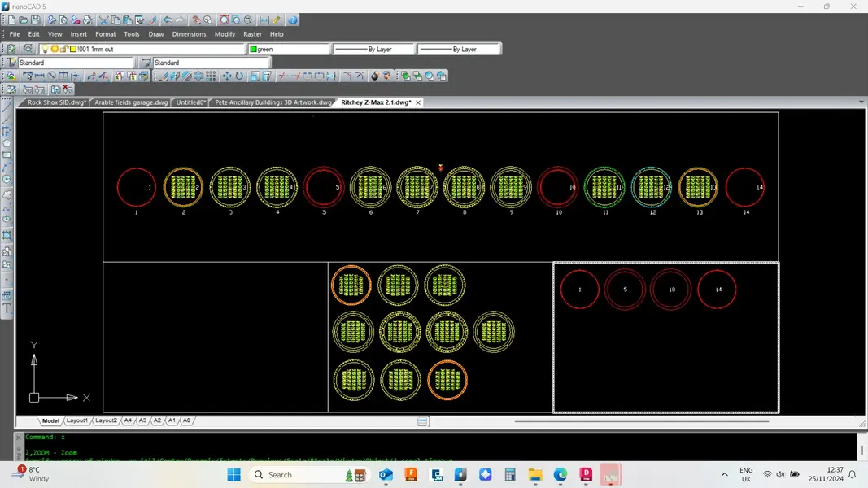
Task: Click the Array tool grid icon
Action: [x=211, y=76]
